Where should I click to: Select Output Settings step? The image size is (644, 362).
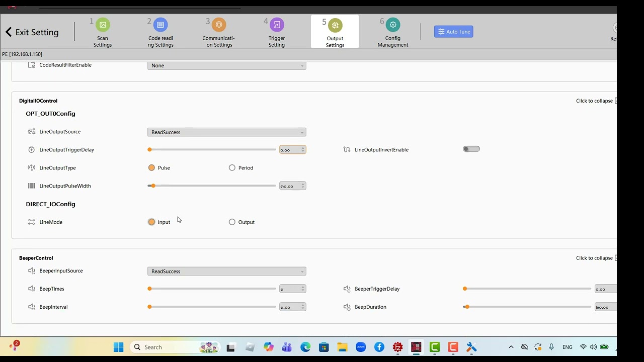[335, 32]
